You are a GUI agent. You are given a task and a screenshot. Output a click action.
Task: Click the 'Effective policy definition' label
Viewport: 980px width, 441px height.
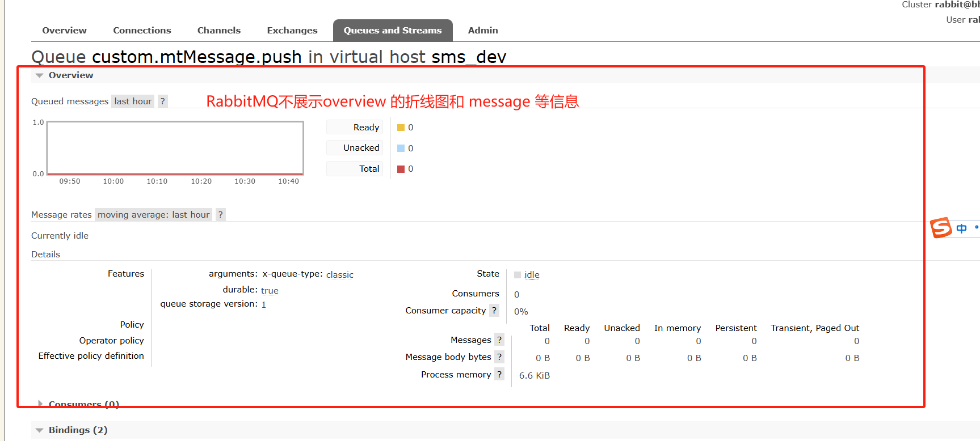91,356
